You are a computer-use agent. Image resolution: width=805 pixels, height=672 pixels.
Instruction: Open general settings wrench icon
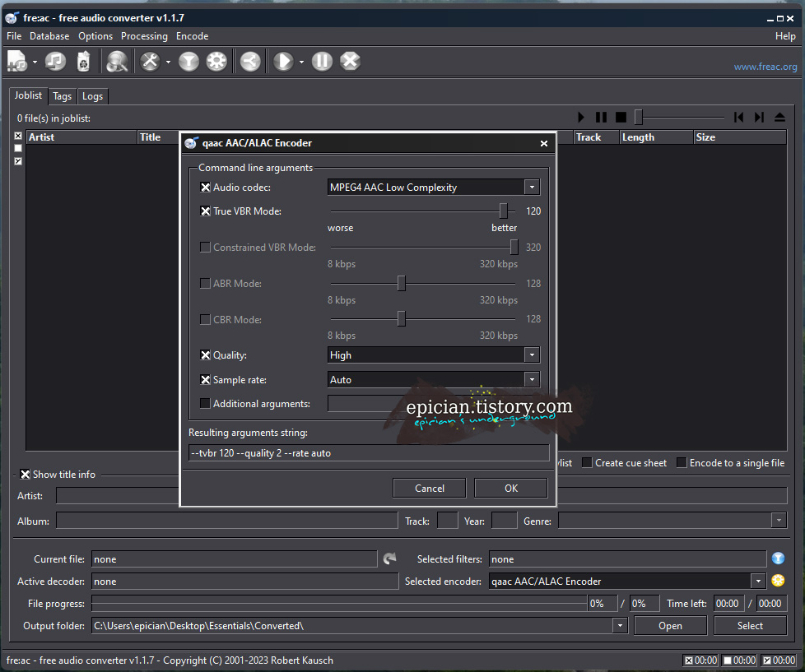[x=150, y=62]
